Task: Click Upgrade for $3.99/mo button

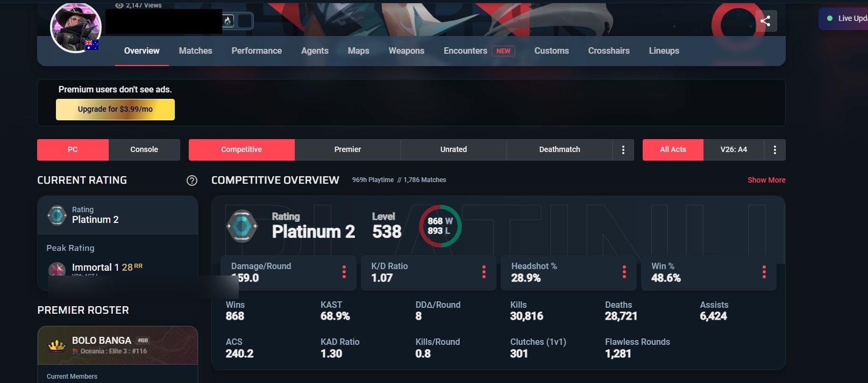Action: click(x=115, y=110)
